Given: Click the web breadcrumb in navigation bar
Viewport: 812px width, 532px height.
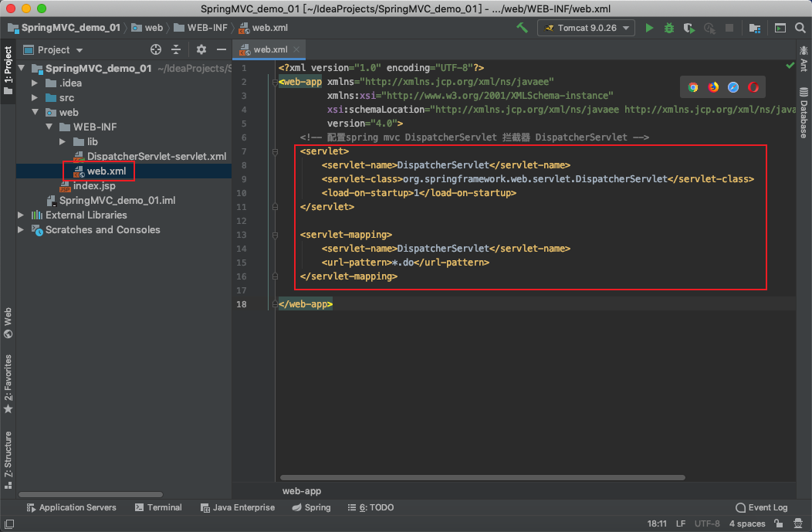Looking at the screenshot, I should pyautogui.click(x=147, y=28).
